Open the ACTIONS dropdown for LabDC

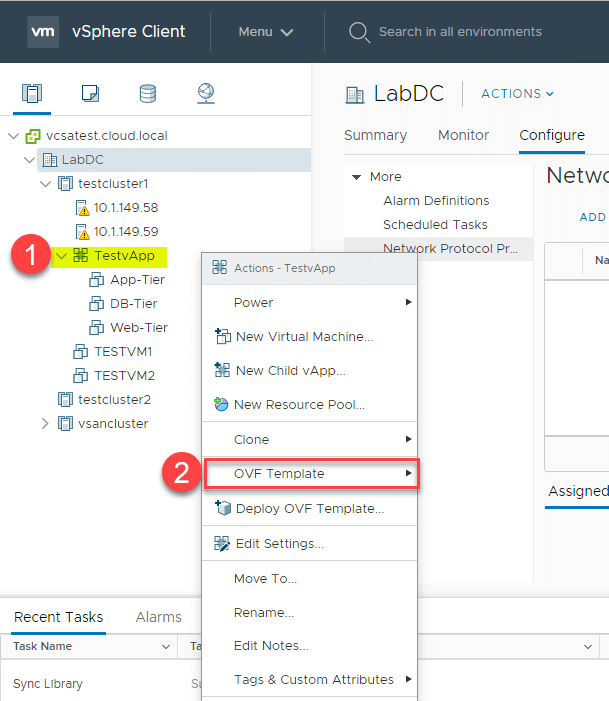(x=518, y=93)
